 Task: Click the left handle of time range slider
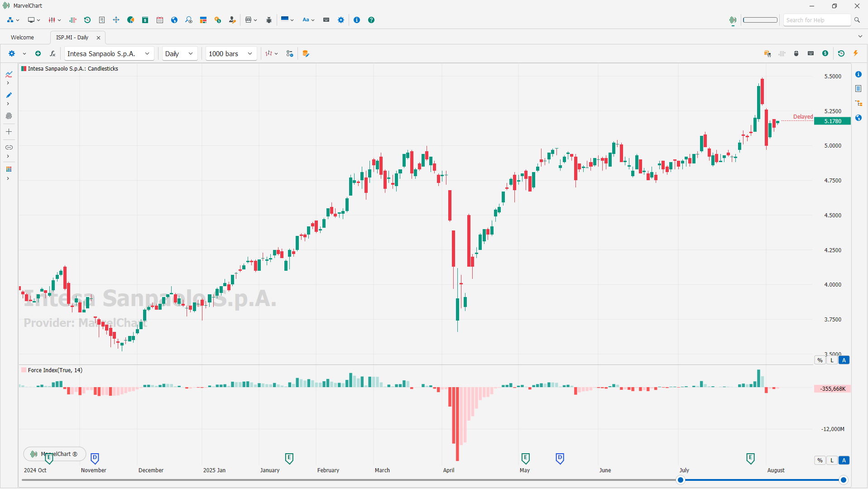(x=681, y=480)
